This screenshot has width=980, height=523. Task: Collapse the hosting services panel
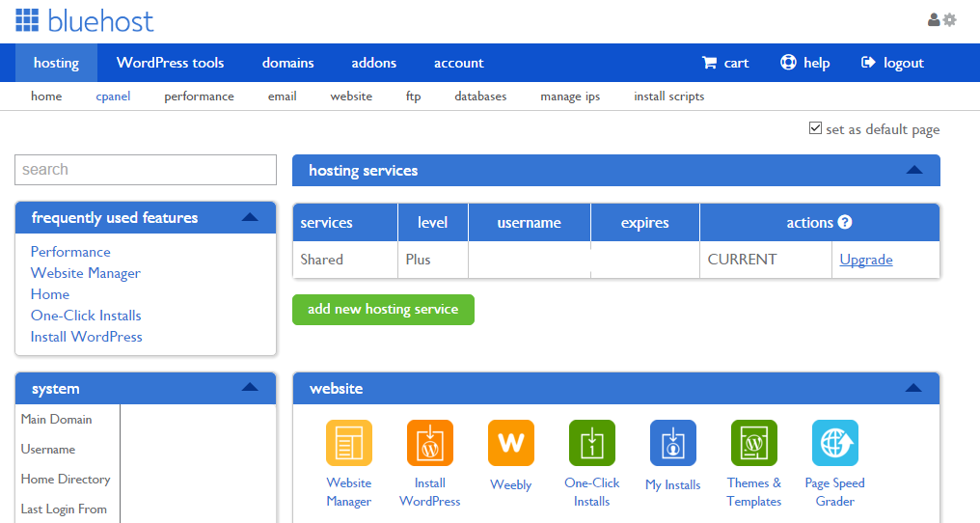(914, 170)
